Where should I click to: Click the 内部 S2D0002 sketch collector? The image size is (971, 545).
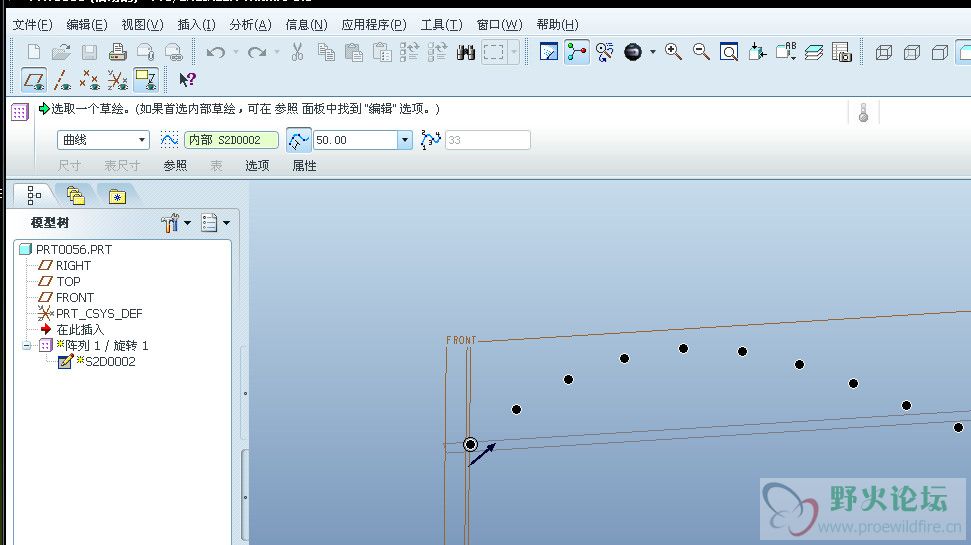click(x=231, y=140)
